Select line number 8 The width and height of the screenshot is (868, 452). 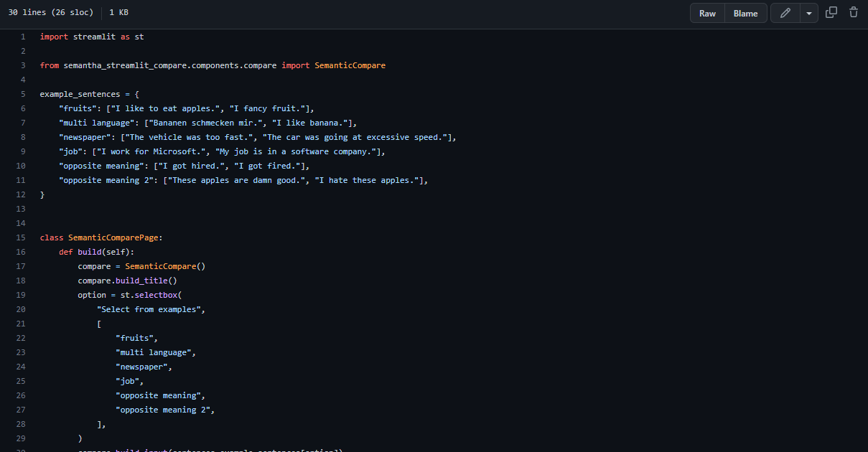coord(22,136)
